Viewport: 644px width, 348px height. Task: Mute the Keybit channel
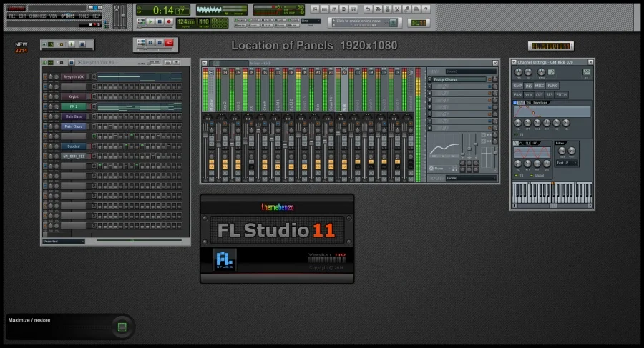tap(45, 97)
